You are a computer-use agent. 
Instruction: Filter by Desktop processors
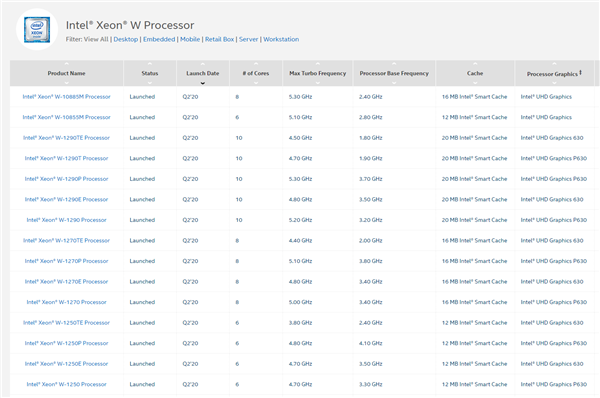point(126,39)
